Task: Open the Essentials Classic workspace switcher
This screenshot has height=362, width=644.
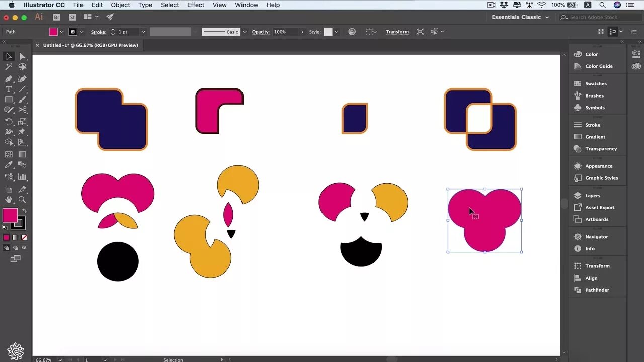Action: [520, 17]
